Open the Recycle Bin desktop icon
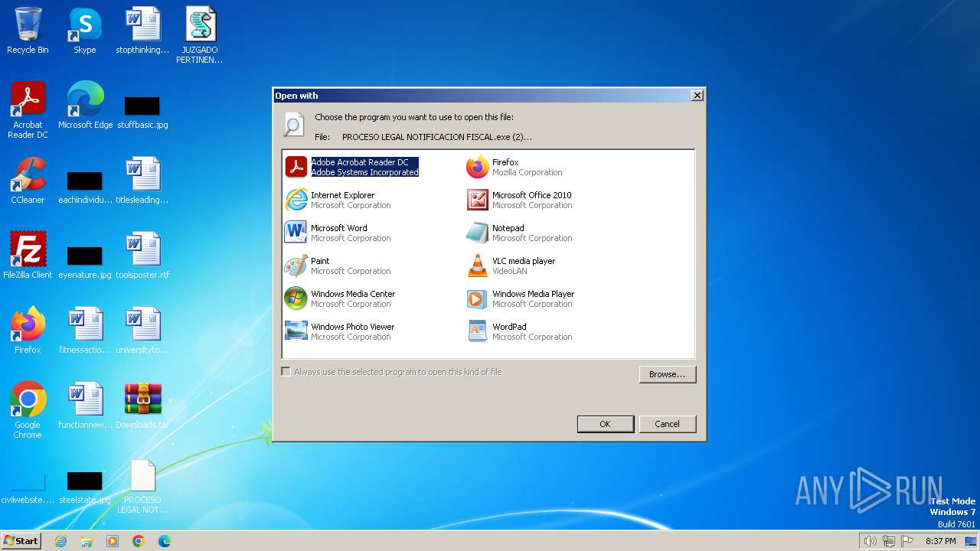This screenshot has height=551, width=980. (28, 31)
